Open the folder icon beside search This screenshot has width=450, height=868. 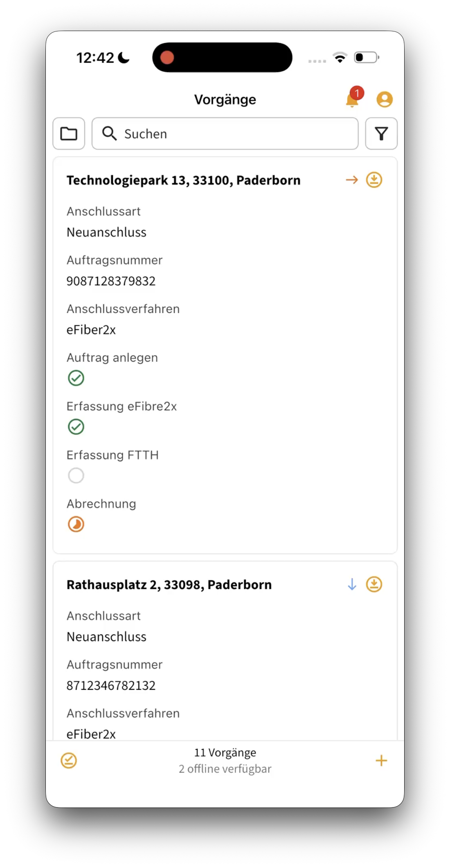[69, 134]
